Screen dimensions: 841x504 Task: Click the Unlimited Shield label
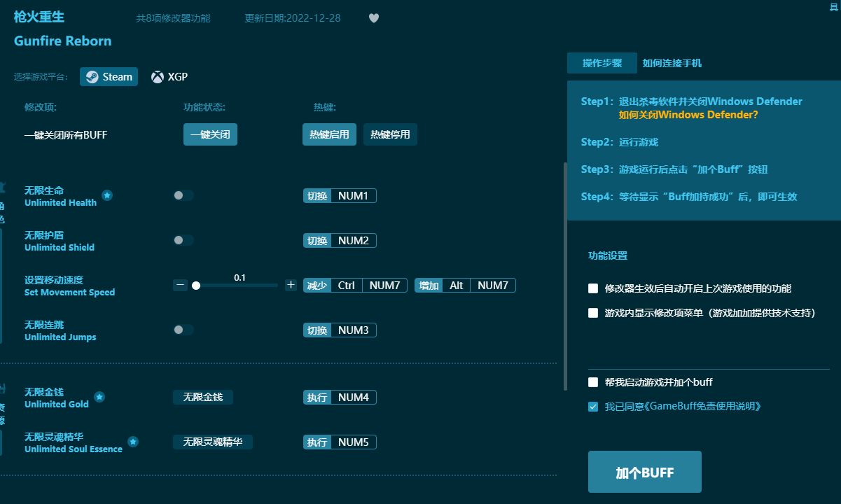[60, 248]
